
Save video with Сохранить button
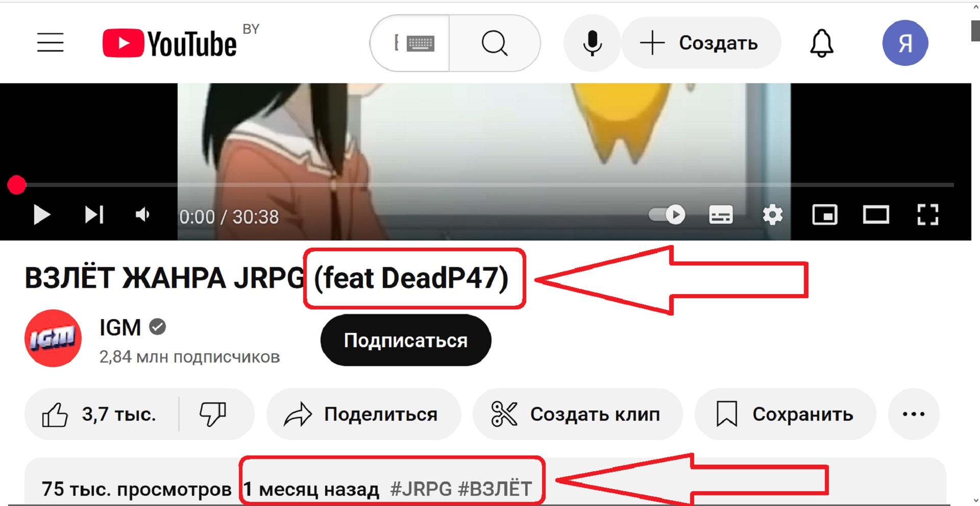point(786,414)
